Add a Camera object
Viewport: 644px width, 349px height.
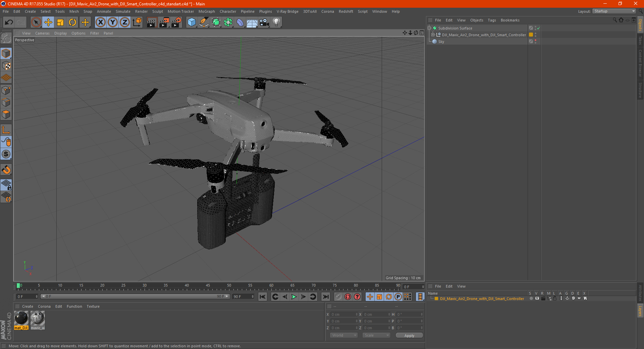(264, 22)
